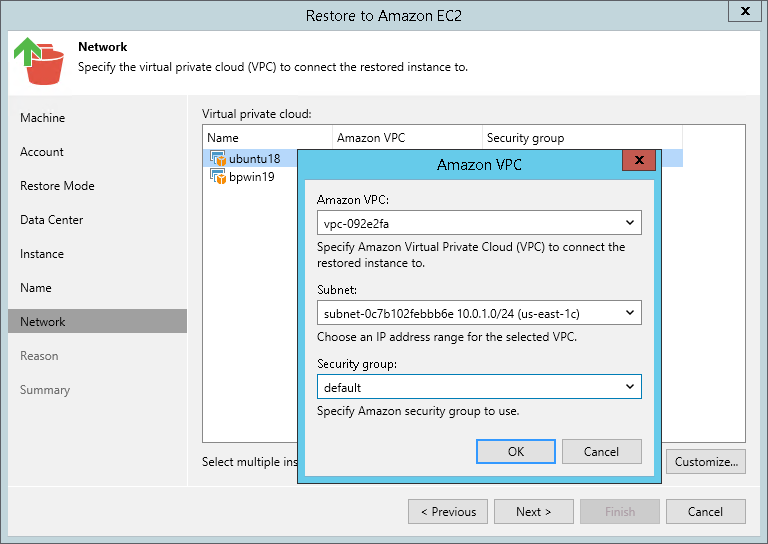Click the Restore to Amazon EC2 wizard logo

pos(39,61)
